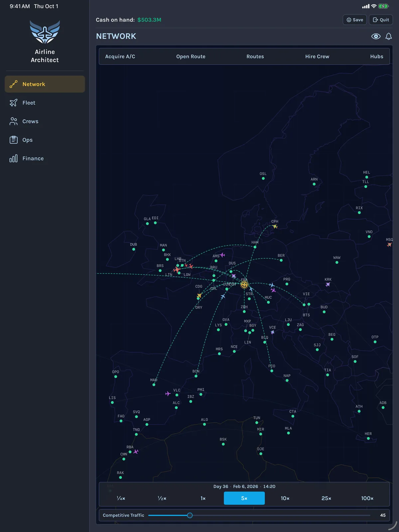The image size is (399, 532).
Task: Click the OTP airport dot
Action: (375, 342)
